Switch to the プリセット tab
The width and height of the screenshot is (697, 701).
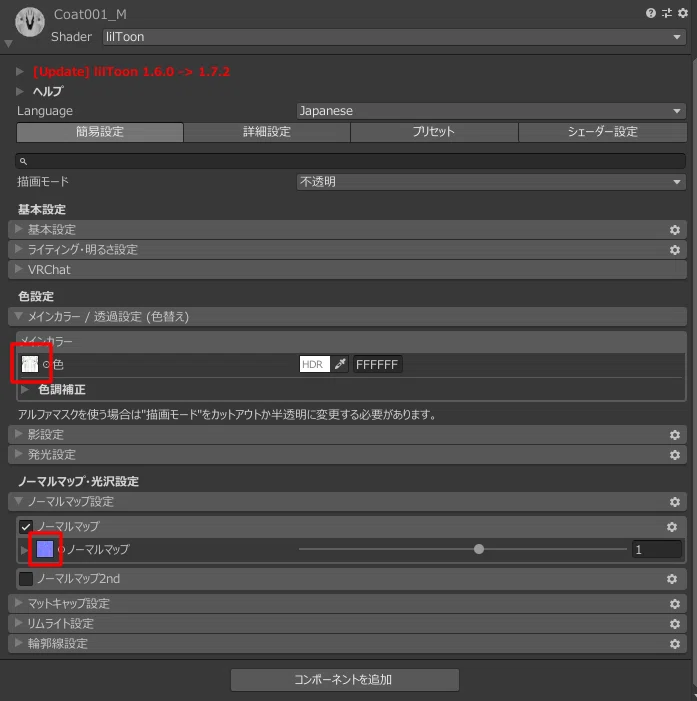[x=434, y=132]
